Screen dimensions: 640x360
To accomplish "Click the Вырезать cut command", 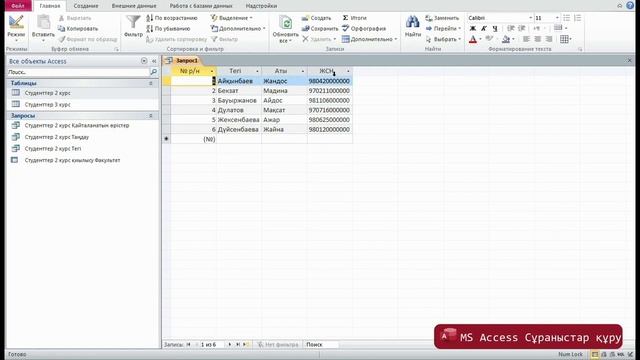I will pos(75,18).
